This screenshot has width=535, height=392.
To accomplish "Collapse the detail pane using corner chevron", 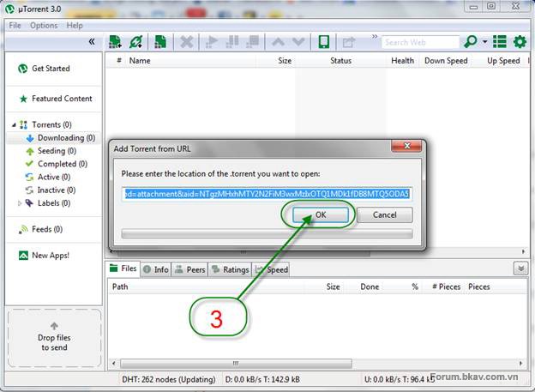I will tap(520, 268).
